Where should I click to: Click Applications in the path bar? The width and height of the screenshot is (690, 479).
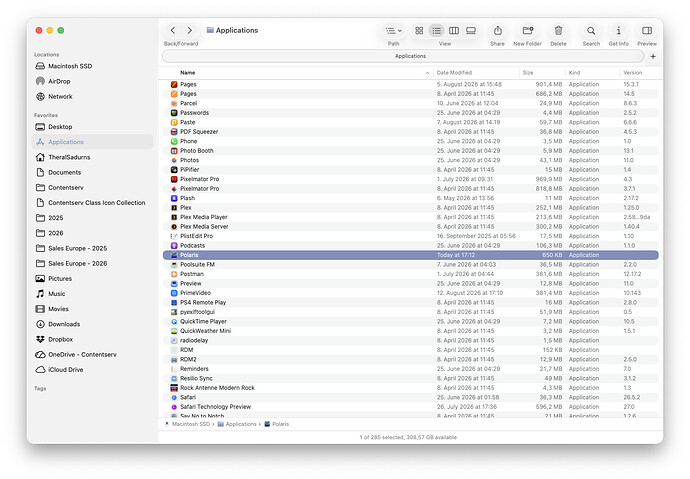[x=237, y=424]
